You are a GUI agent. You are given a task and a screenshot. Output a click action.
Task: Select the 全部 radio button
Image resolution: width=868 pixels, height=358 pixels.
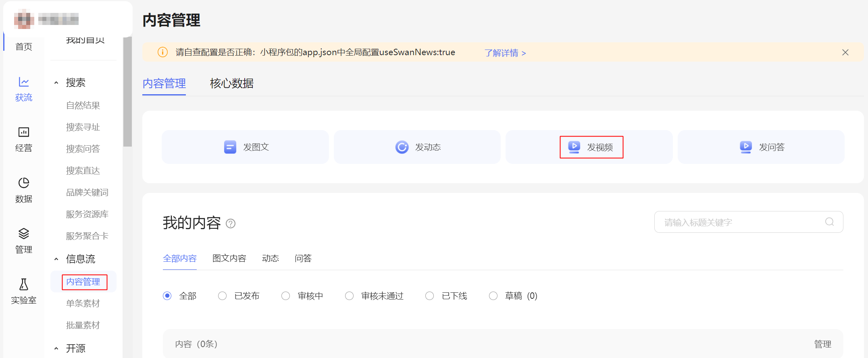click(167, 296)
